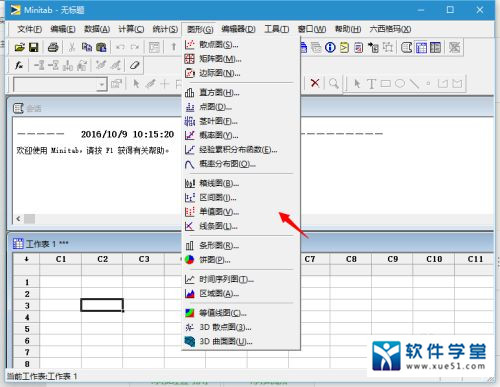
Task: Click the red X cancel icon
Action: tap(315, 83)
